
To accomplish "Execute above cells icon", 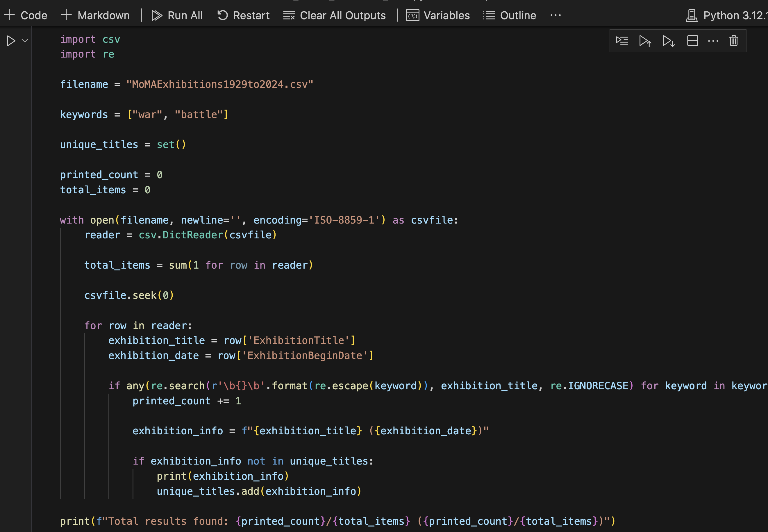I will click(x=645, y=41).
